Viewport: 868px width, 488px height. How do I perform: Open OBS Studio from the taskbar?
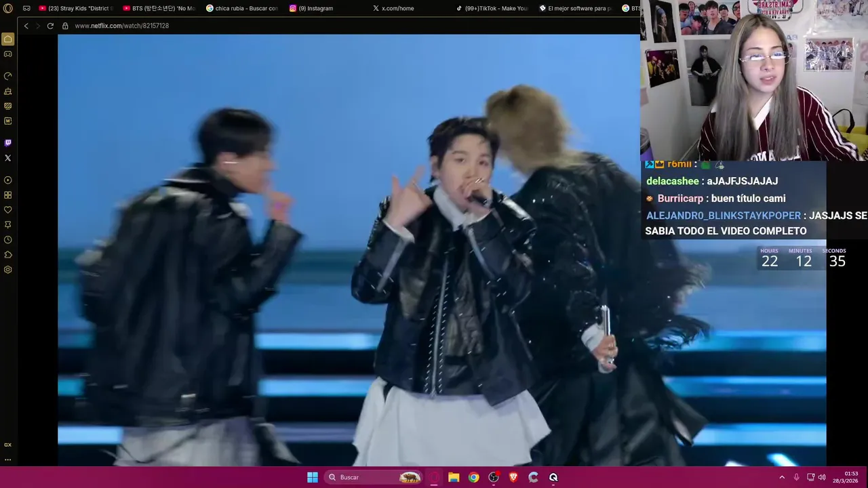pos(494,477)
